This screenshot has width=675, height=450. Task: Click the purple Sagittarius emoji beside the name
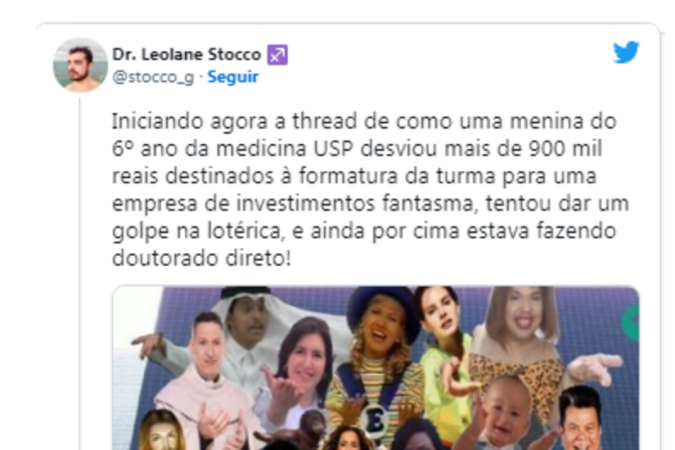pyautogui.click(x=277, y=55)
